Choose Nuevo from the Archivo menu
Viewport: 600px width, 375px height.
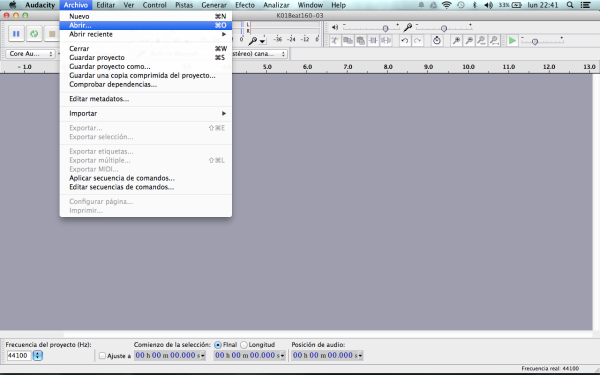coord(146,16)
